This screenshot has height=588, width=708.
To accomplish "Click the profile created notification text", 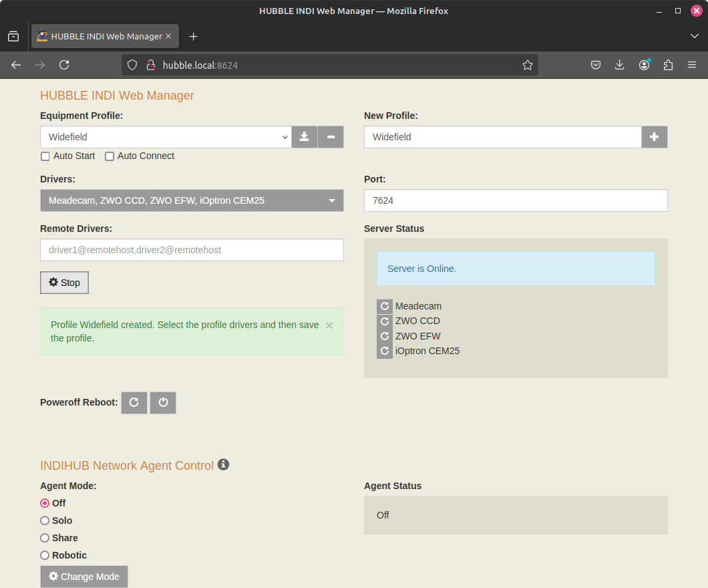I will [x=184, y=331].
